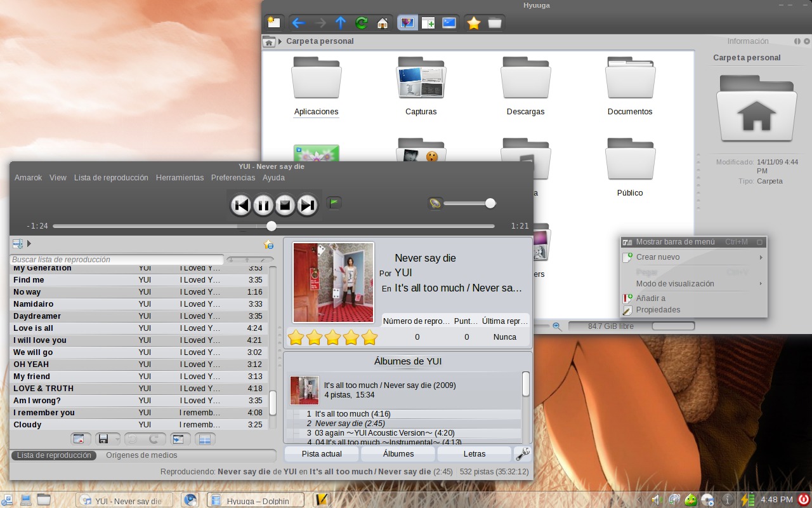The height and width of the screenshot is (508, 812).
Task: Toggle the remaining time label -1:24
Action: pyautogui.click(x=37, y=226)
